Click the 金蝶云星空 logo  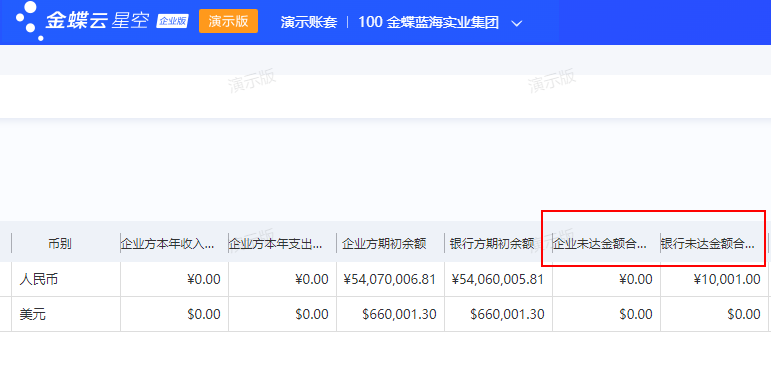click(x=82, y=22)
